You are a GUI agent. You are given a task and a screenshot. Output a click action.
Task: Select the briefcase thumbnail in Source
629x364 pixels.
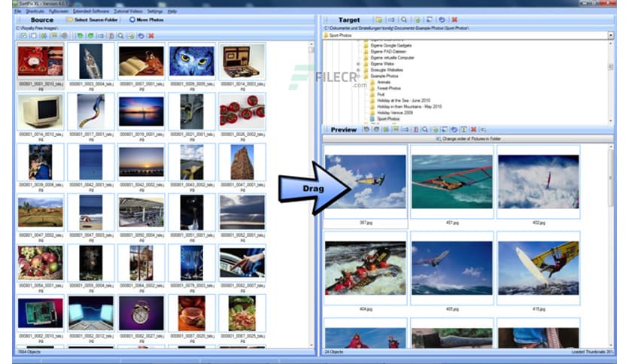(x=242, y=62)
